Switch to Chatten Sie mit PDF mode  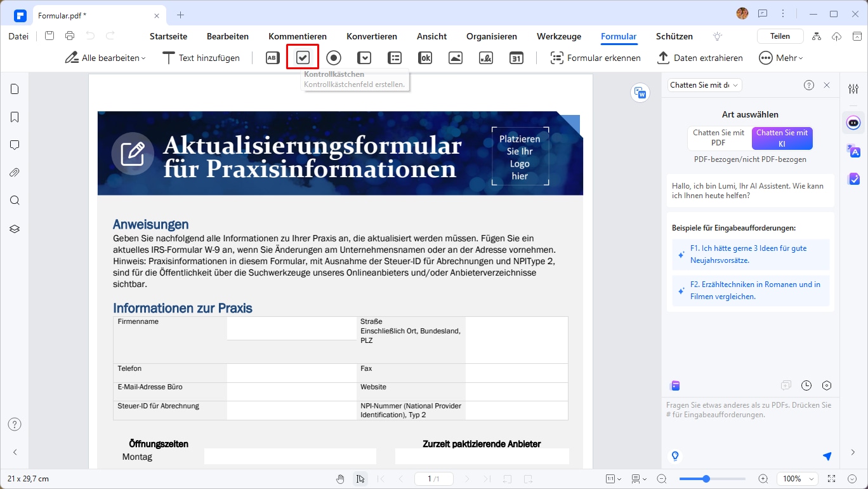click(718, 138)
